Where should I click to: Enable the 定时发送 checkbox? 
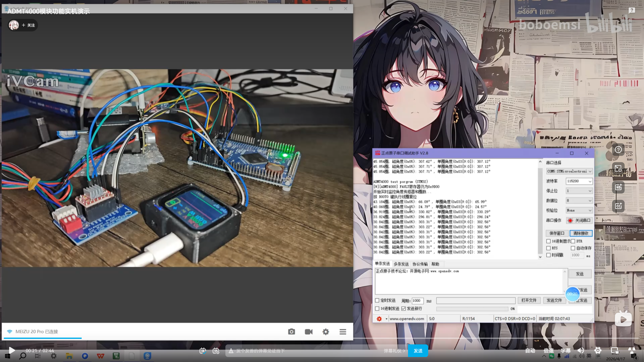click(x=377, y=300)
